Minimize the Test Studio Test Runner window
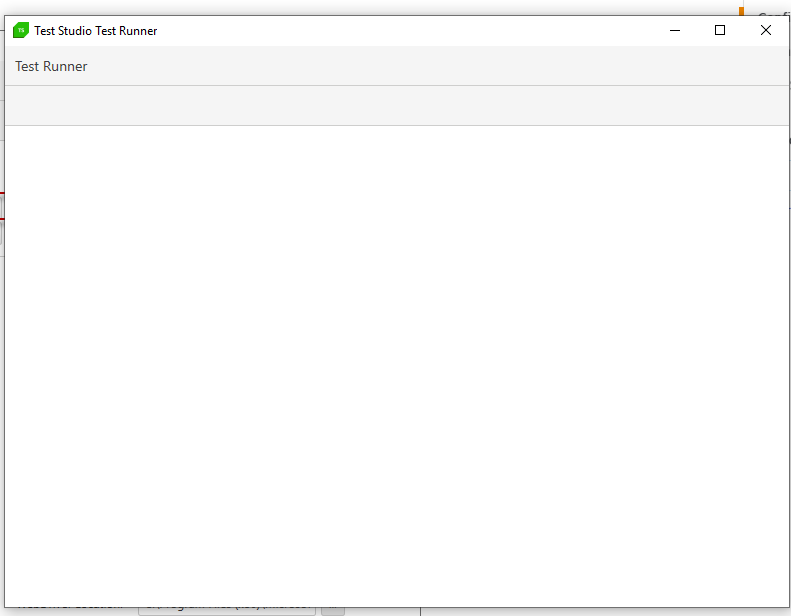 tap(675, 30)
